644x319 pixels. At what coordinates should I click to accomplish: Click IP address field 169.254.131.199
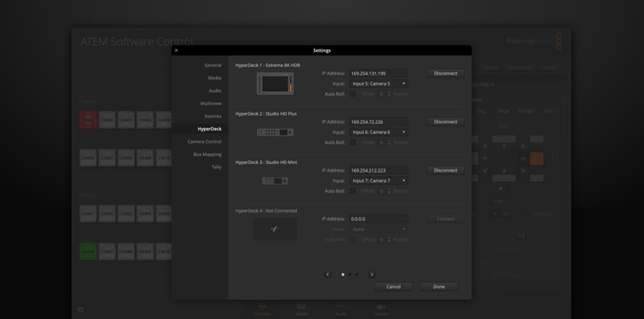(379, 74)
